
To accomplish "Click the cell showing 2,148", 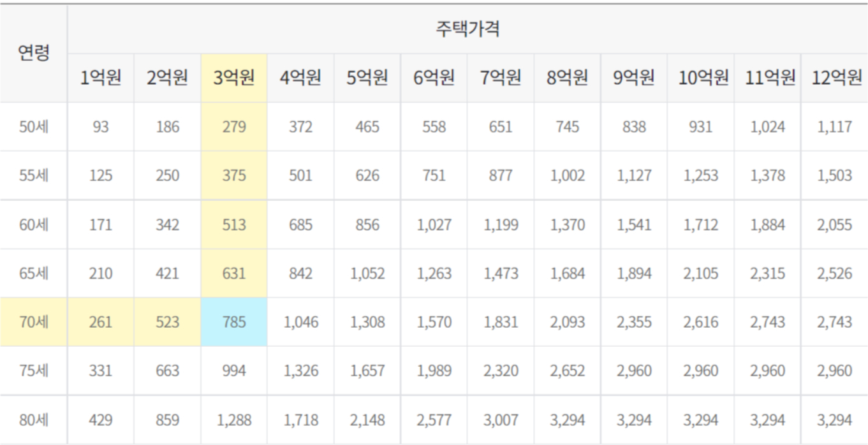I will (x=367, y=419).
